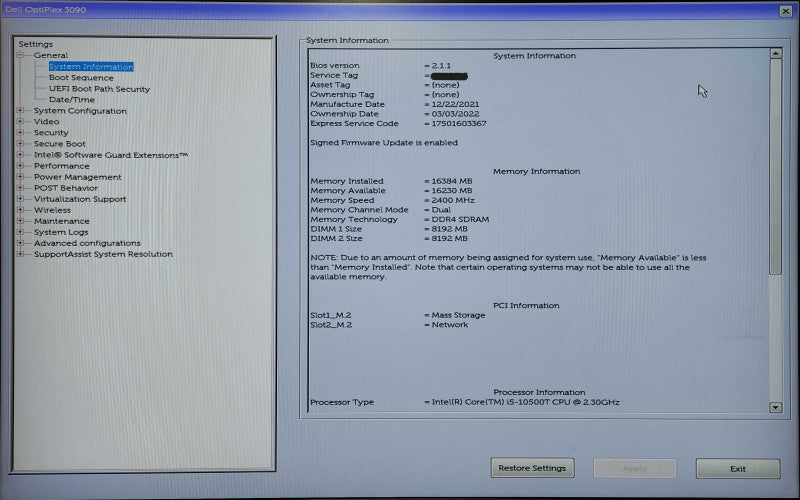
Task: Click the scroll up arrow
Action: 776,53
